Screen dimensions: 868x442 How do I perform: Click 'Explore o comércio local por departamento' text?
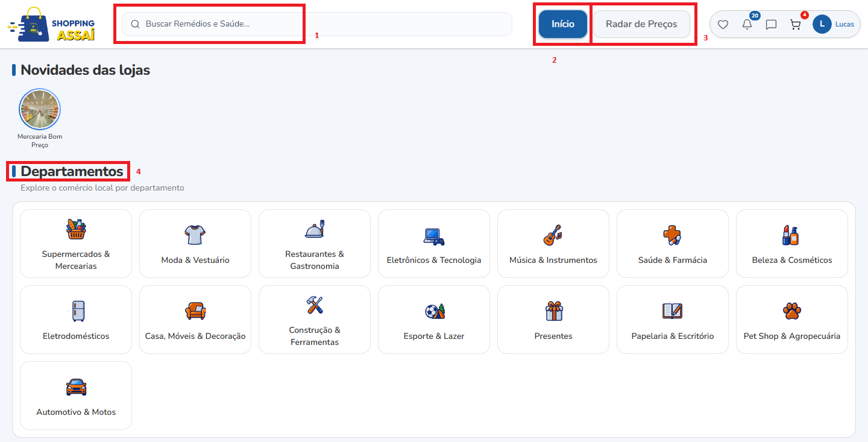[x=102, y=188]
